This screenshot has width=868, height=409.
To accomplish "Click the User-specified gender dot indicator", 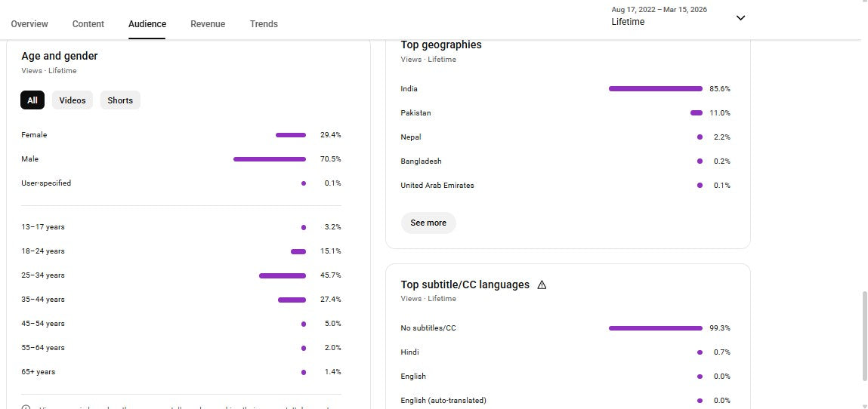I will [304, 183].
